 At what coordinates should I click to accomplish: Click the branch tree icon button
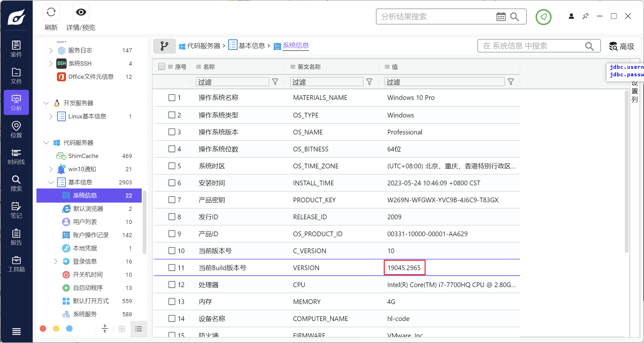pos(164,46)
